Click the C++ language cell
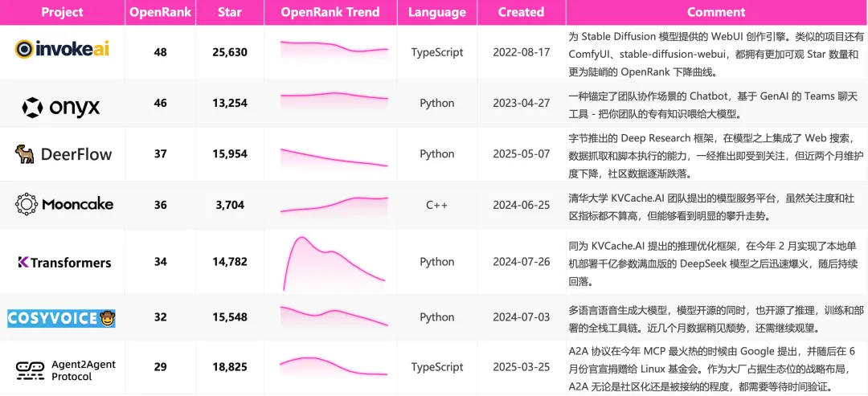 coord(437,205)
